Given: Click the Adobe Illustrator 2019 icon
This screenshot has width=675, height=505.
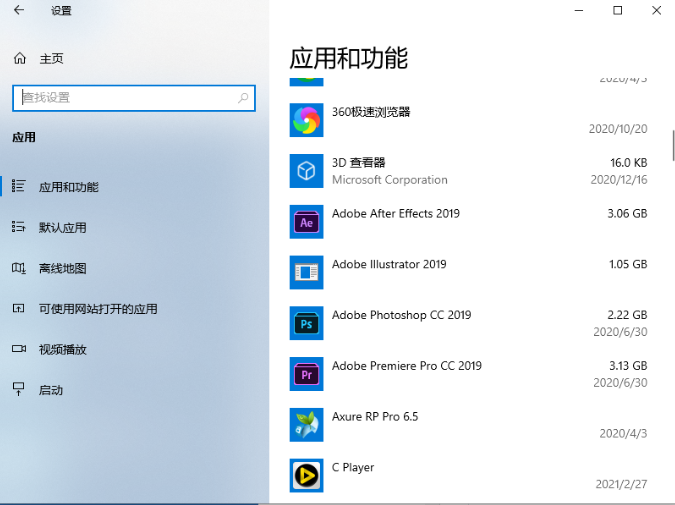Looking at the screenshot, I should (306, 273).
